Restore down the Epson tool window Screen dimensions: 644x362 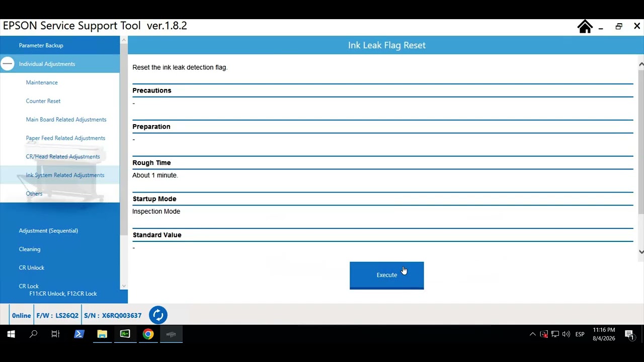click(619, 27)
